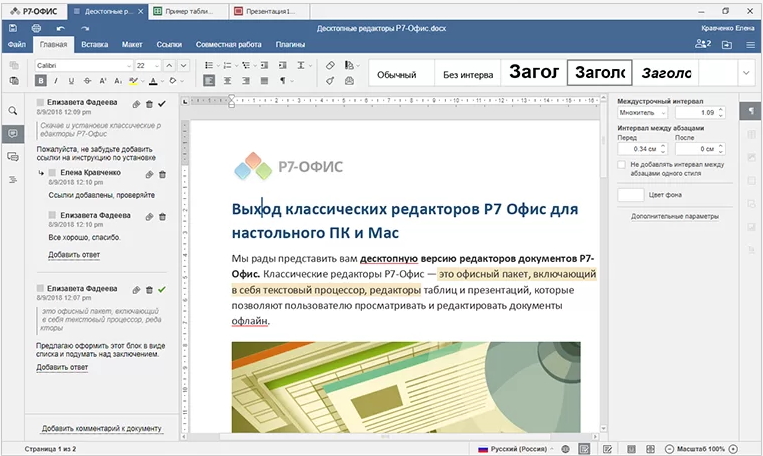
Task: Align text center
Action: click(227, 80)
